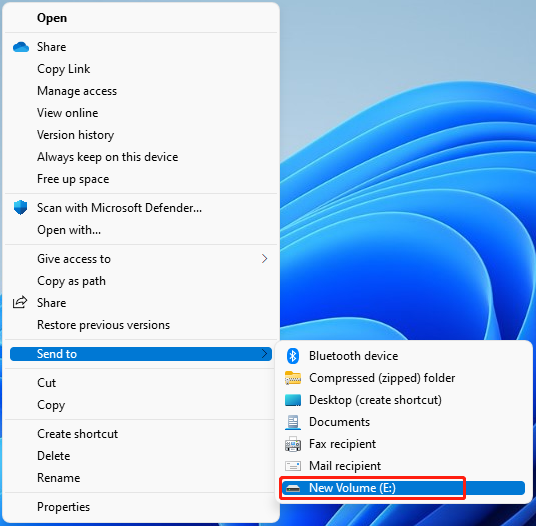Select Cut in the context menu

pos(46,382)
